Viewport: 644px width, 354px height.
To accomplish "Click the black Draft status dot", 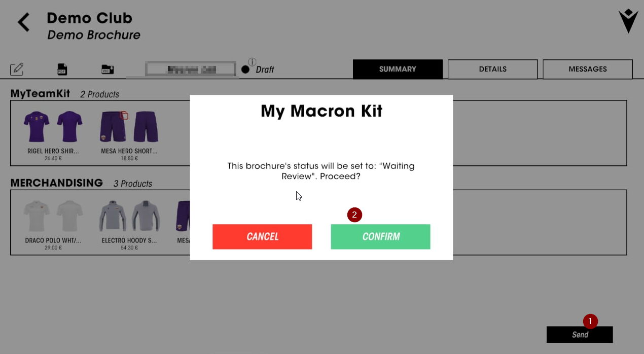I will pos(245,69).
